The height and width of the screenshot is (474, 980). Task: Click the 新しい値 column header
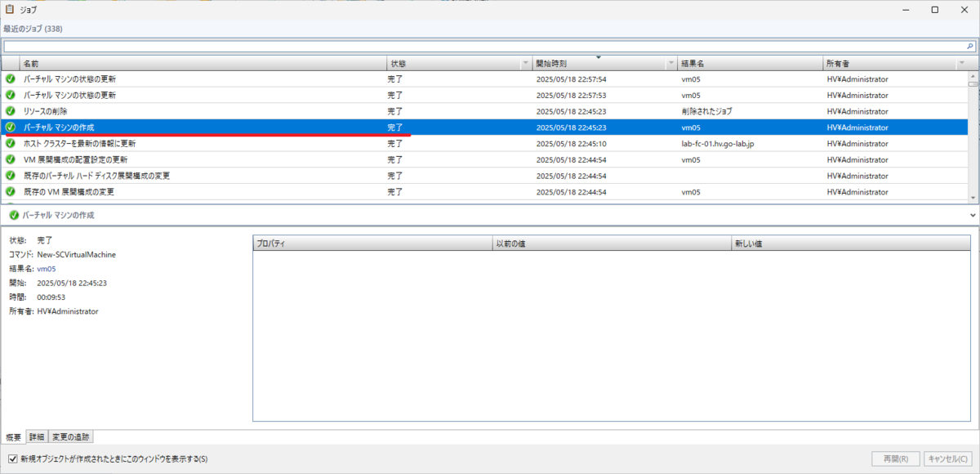coord(852,244)
